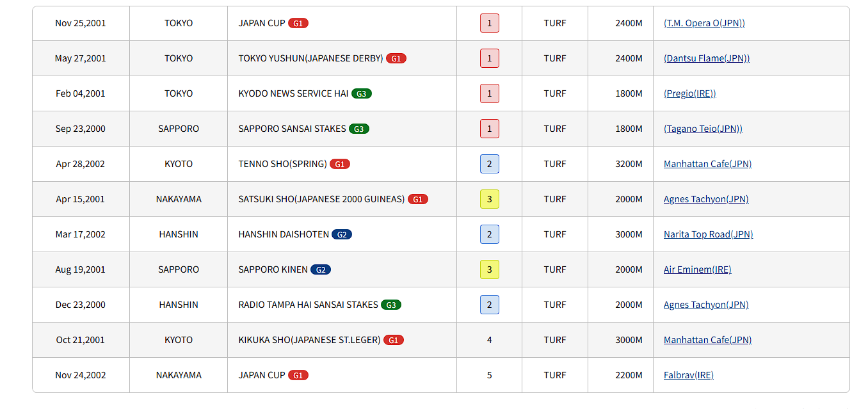Click SATSUKI SHO(JAPANESE 2000 GUINEAS) race name
The width and height of the screenshot is (868, 409).
click(x=321, y=199)
